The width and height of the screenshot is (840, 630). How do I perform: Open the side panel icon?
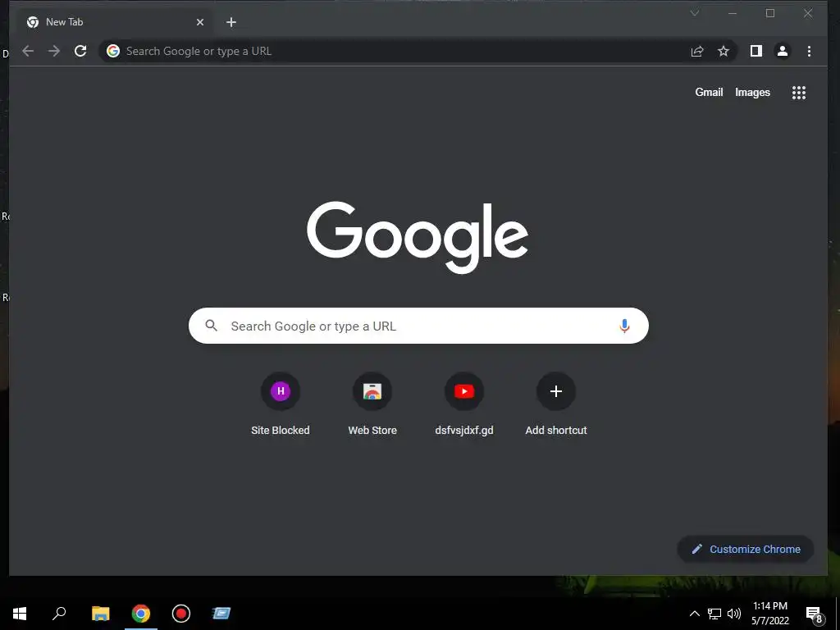[x=756, y=51]
